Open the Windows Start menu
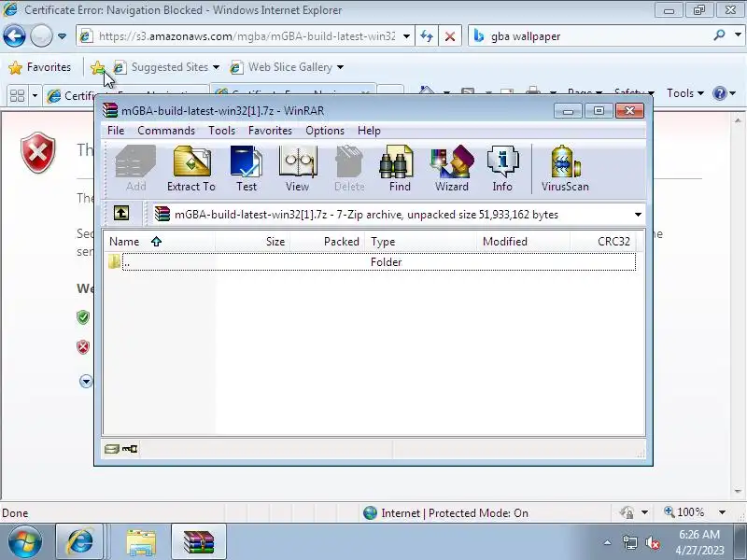This screenshot has width=747, height=560. (x=25, y=541)
